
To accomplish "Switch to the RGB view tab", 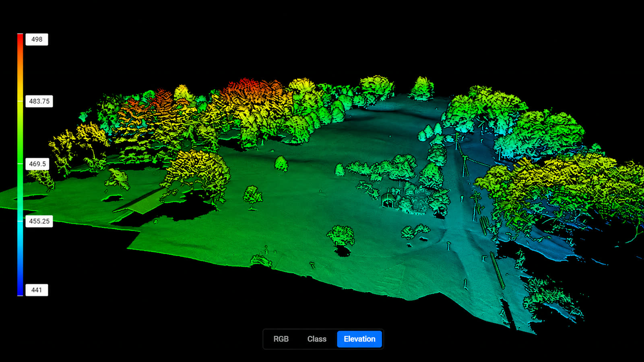I will (x=281, y=339).
